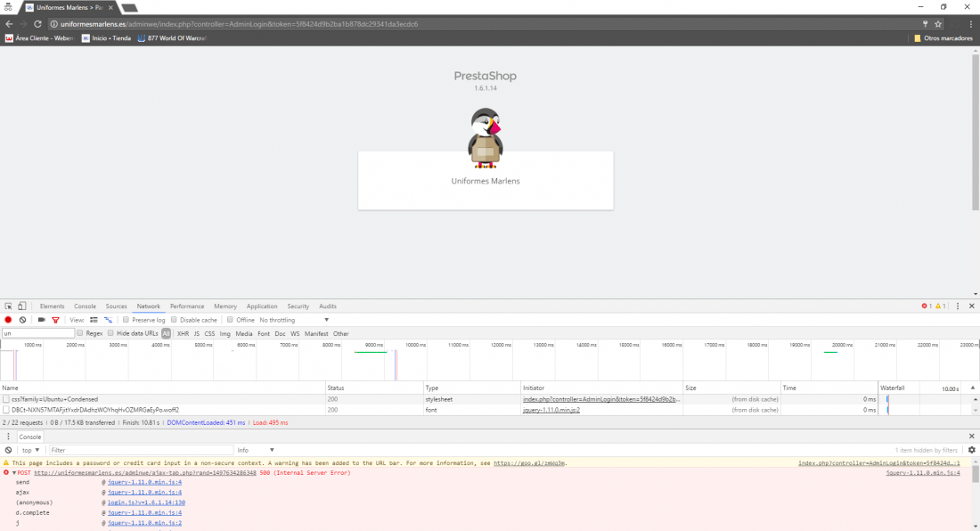Collapse the POST error stack trace
The image size is (980, 531).
tap(13, 473)
